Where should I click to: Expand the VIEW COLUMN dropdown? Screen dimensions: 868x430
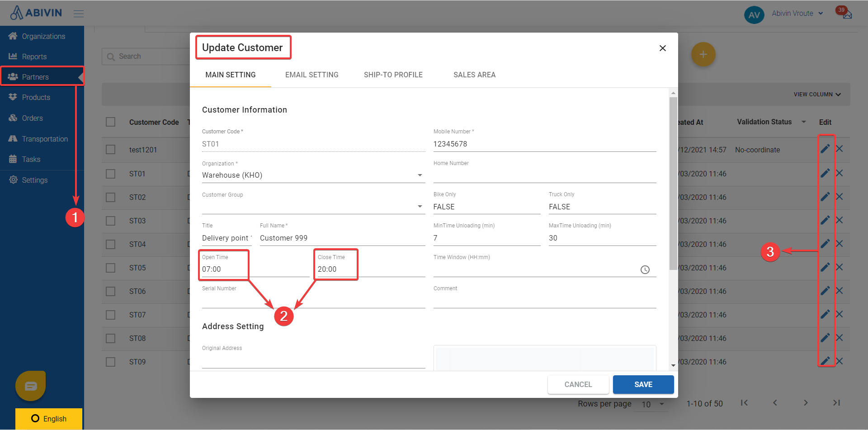pyautogui.click(x=817, y=95)
